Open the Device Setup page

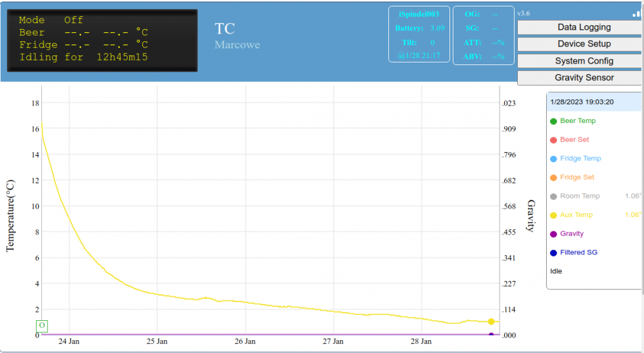tap(583, 44)
